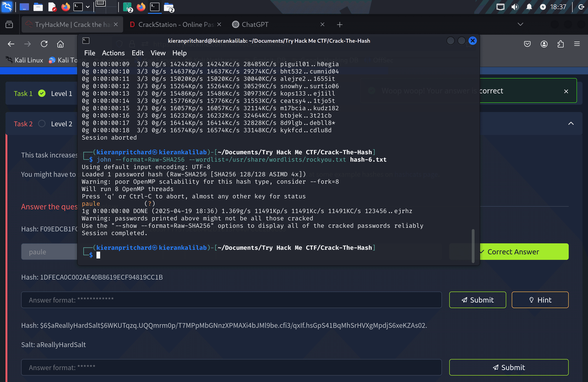Click the volume speaker tray icon
This screenshot has width=588, height=382.
tap(515, 7)
